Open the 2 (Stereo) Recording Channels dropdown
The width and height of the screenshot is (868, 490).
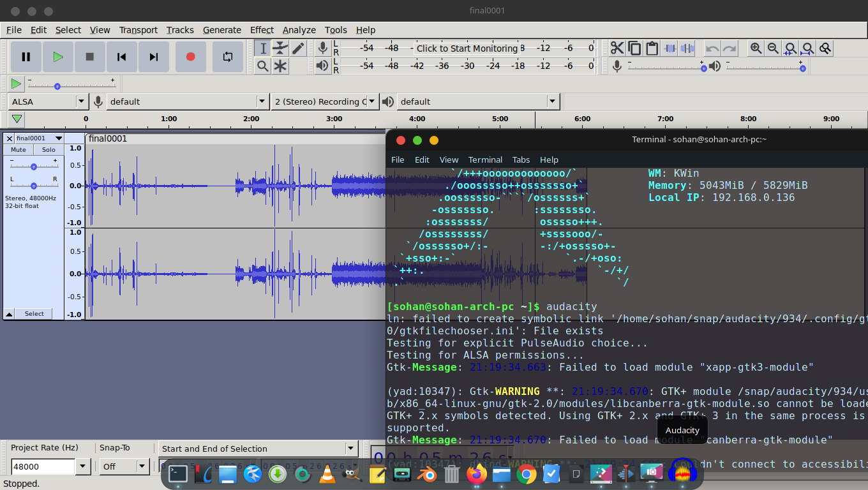tap(325, 101)
